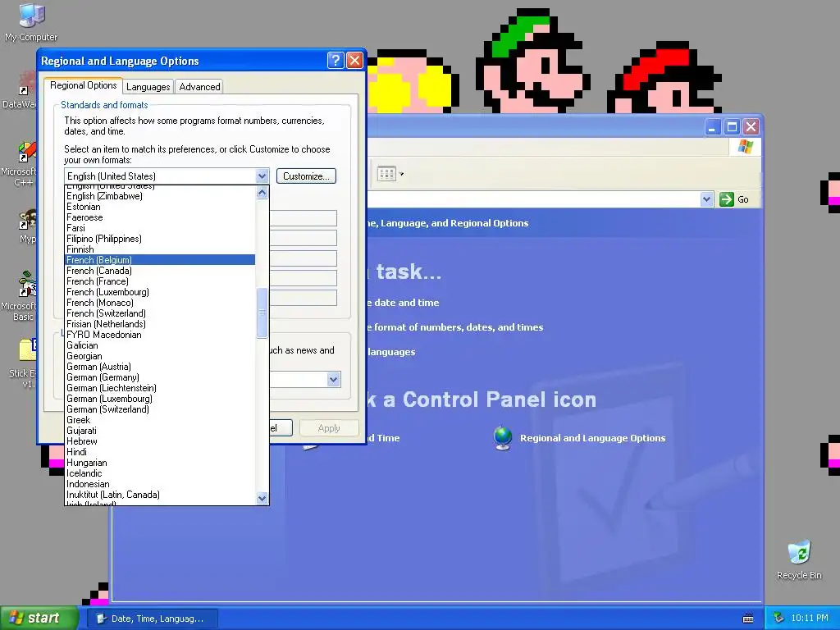Open the Stick folder icon on desktop
The height and width of the screenshot is (630, 840).
[x=22, y=363]
